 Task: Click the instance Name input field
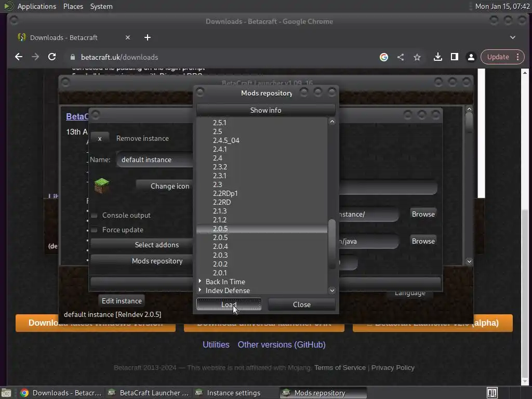pos(155,159)
